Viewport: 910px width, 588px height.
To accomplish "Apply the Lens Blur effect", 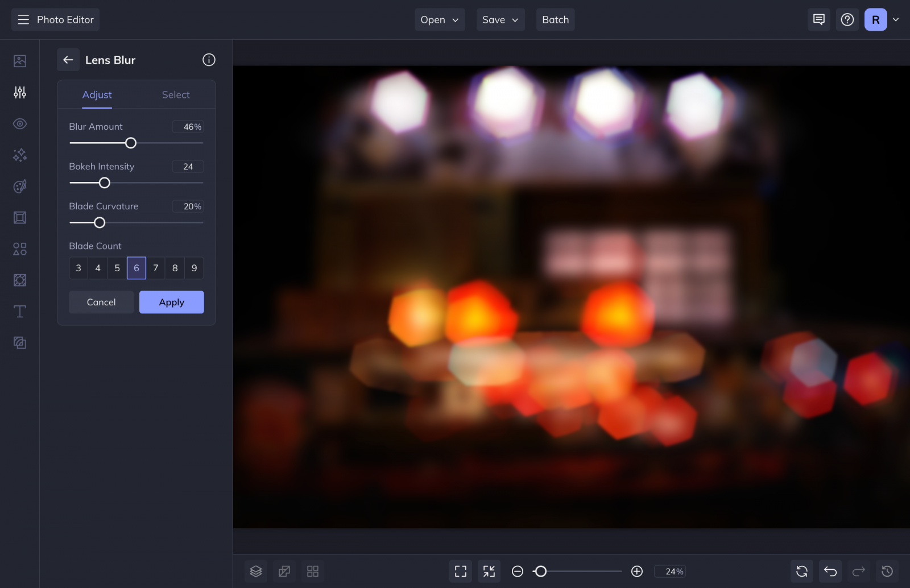I will [x=171, y=302].
